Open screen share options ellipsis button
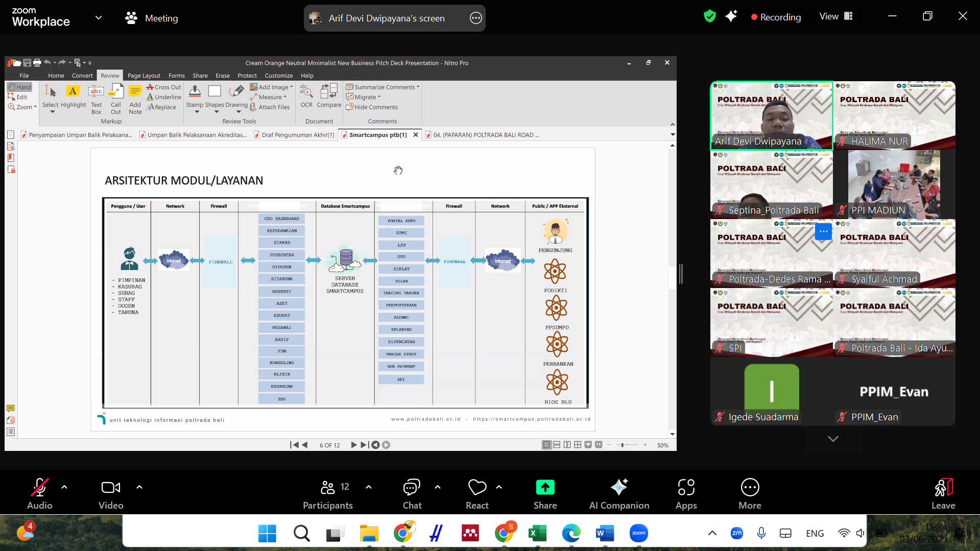Image resolution: width=980 pixels, height=551 pixels. click(475, 18)
